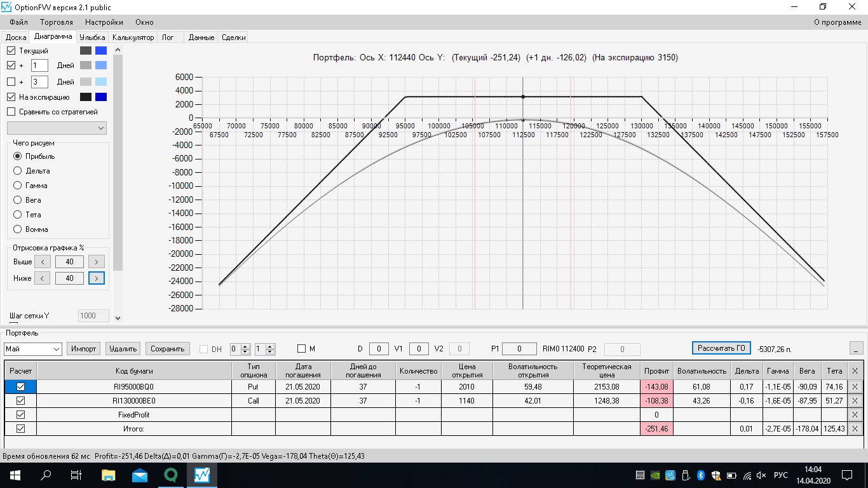This screenshot has height=488, width=868.
Task: Pick the blue color swatch for Текущий
Action: (100, 51)
